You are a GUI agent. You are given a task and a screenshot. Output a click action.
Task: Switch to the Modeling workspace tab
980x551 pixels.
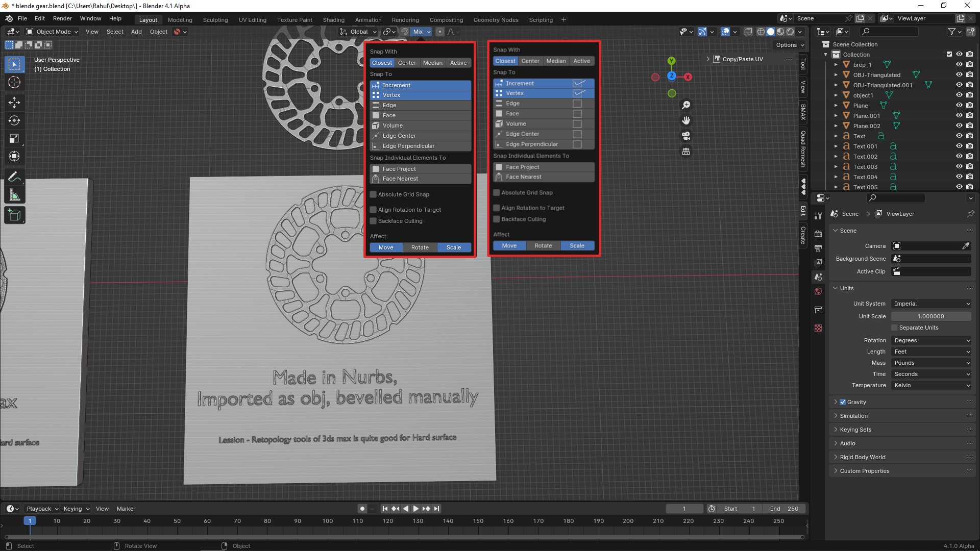[x=180, y=20]
